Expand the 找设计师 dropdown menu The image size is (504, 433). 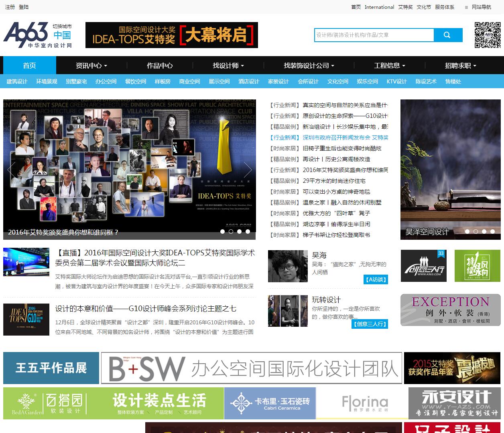(228, 65)
